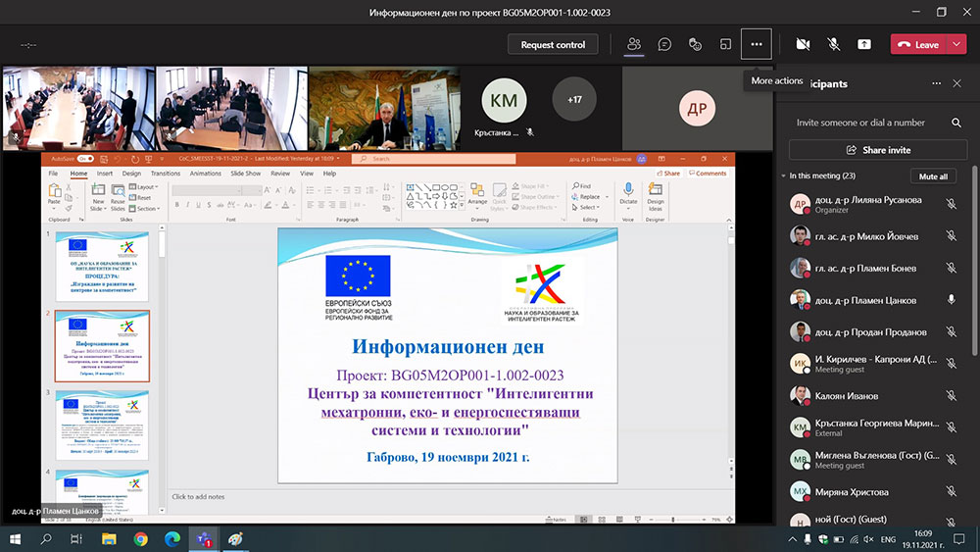The width and height of the screenshot is (980, 552).
Task: Mute all participants
Action: click(933, 176)
